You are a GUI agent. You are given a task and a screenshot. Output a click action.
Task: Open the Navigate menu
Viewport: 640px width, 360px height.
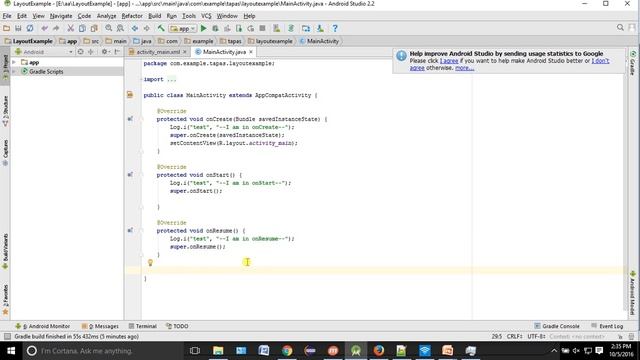(x=61, y=16)
